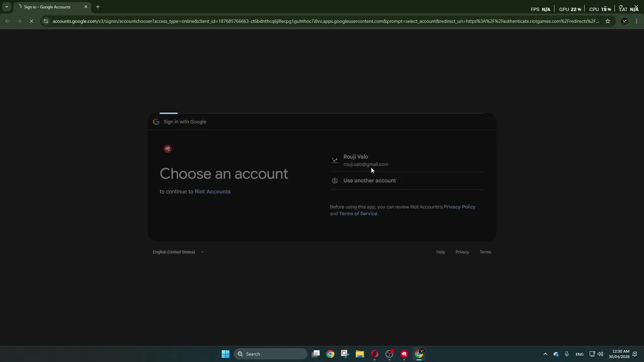Click Use another account
Image resolution: width=644 pixels, height=362 pixels.
tap(407, 180)
